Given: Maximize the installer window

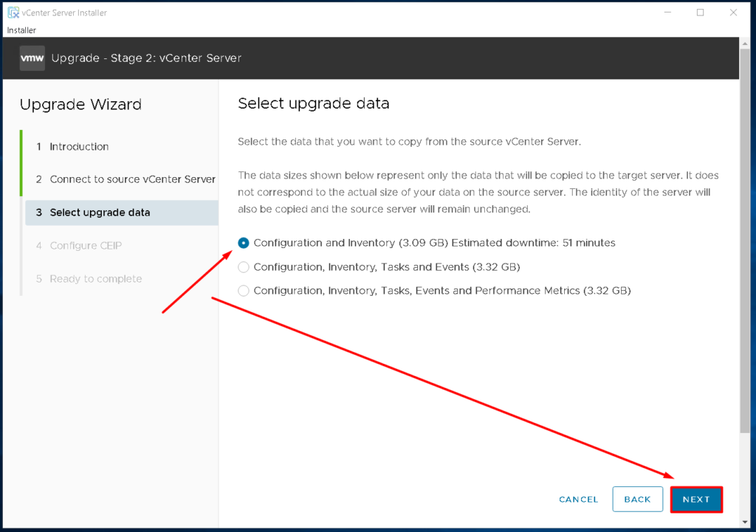Looking at the screenshot, I should [x=700, y=12].
